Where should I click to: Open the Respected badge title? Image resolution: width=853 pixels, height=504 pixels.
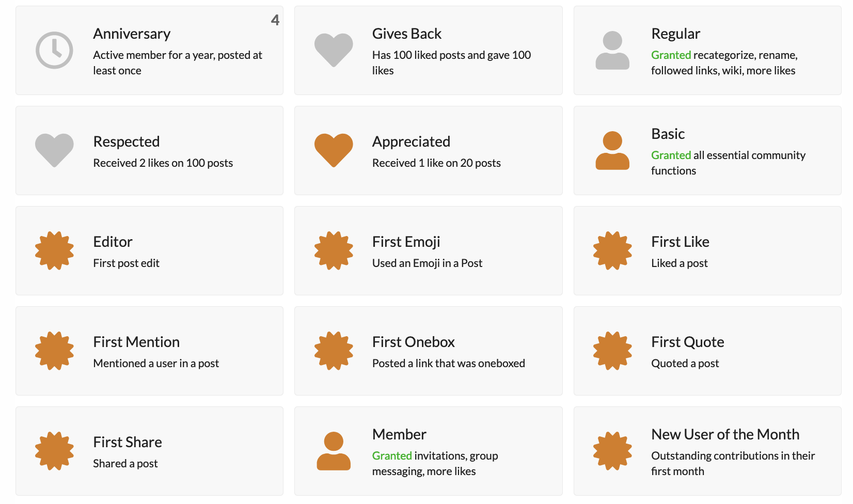pos(127,141)
